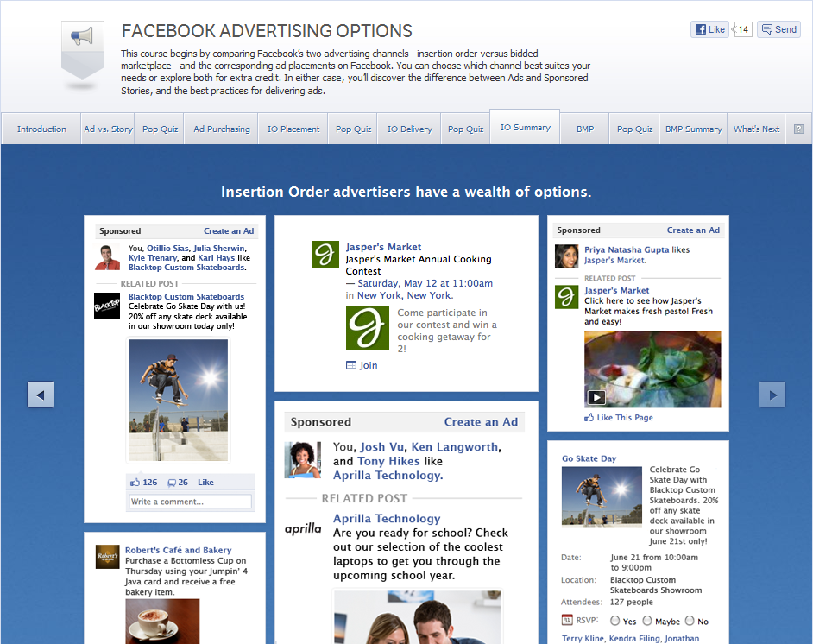Open Pop Quiz tab after BMP
Image resolution: width=813 pixels, height=644 pixels.
pos(634,129)
